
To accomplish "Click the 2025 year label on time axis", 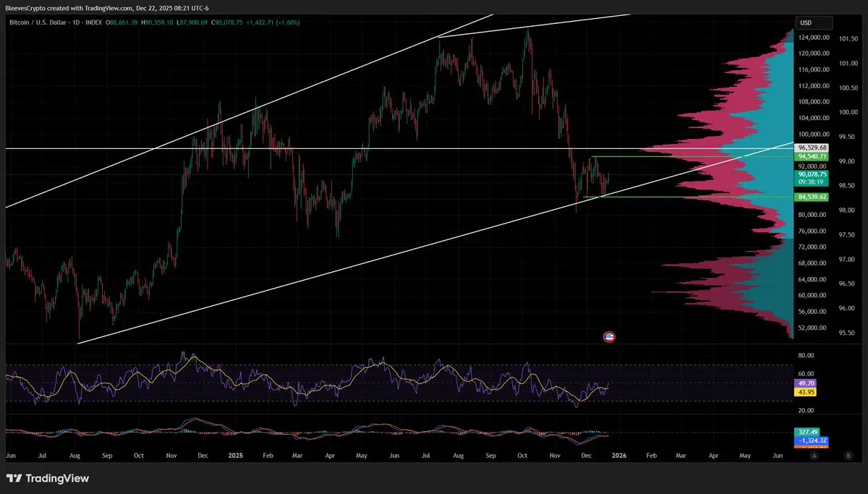I will (237, 456).
